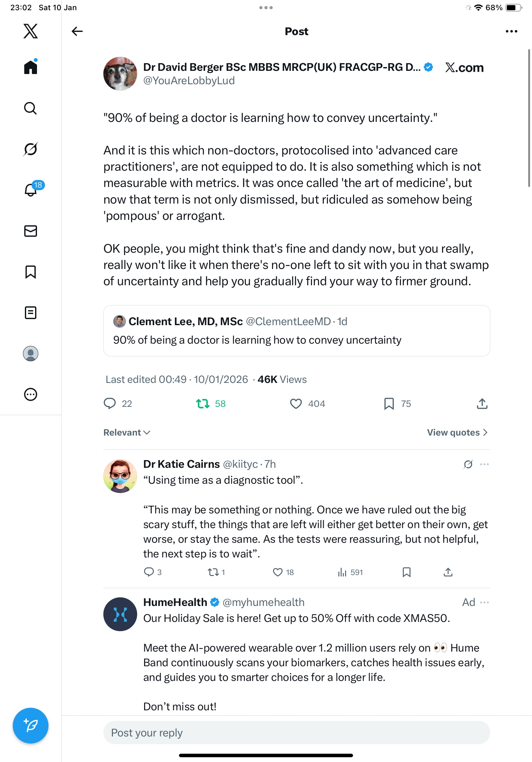The width and height of the screenshot is (532, 762).
Task: Open the profile avatar in the sidebar
Action: coord(31,354)
